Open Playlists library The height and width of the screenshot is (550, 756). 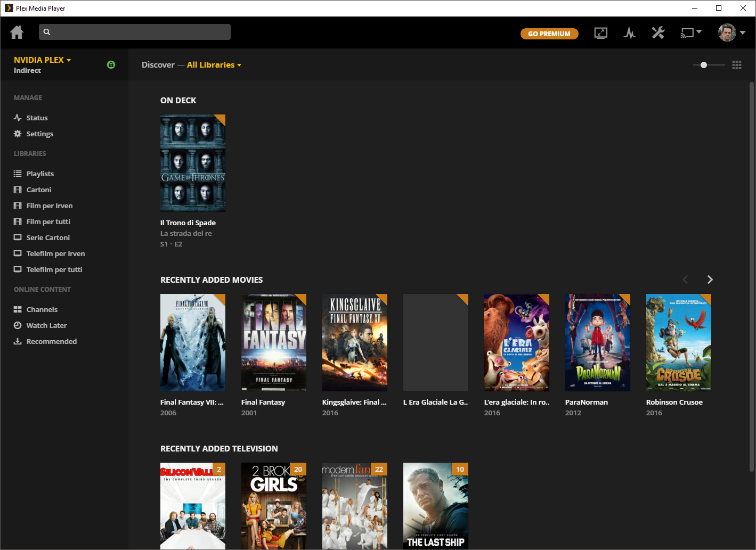click(x=34, y=174)
